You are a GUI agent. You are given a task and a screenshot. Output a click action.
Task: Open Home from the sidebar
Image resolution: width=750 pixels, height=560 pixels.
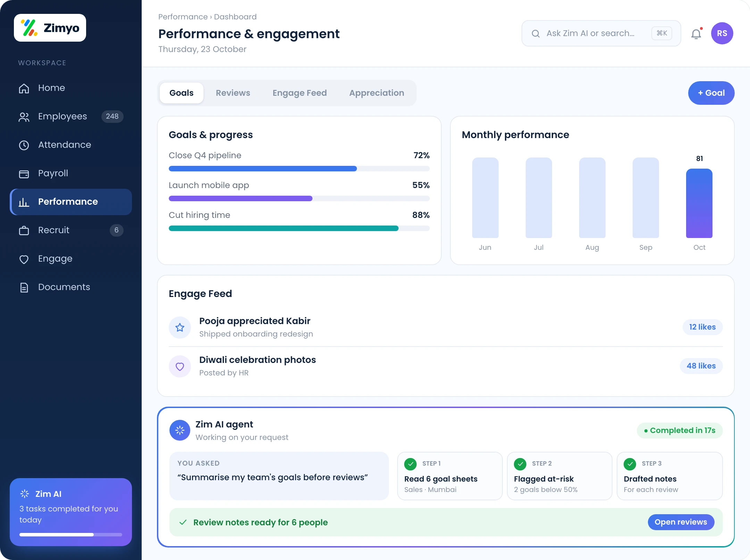click(x=71, y=88)
